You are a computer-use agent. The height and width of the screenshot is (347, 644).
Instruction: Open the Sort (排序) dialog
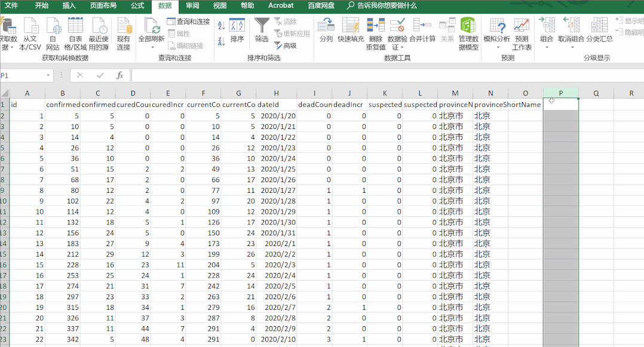[x=237, y=30]
